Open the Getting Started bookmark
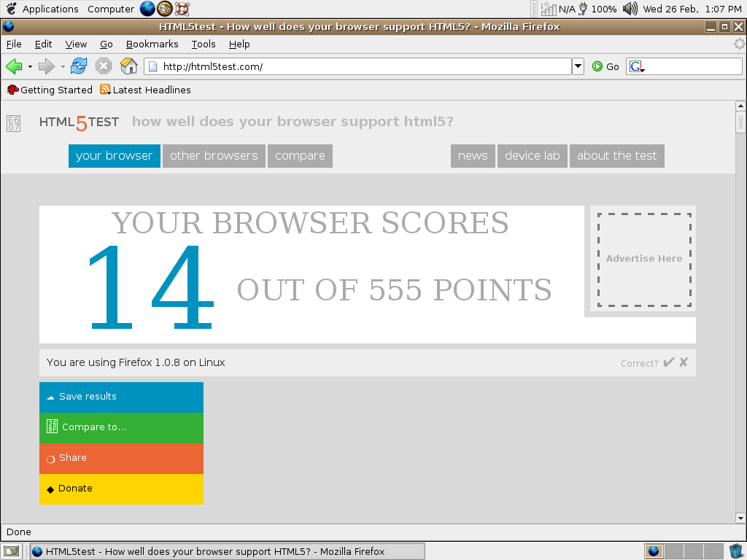The image size is (747, 560). coord(50,90)
